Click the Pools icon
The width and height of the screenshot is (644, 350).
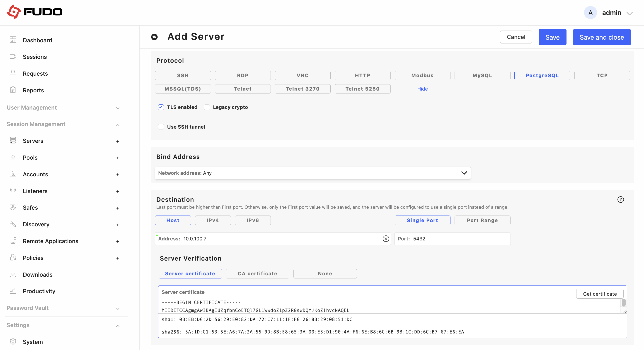click(x=13, y=157)
